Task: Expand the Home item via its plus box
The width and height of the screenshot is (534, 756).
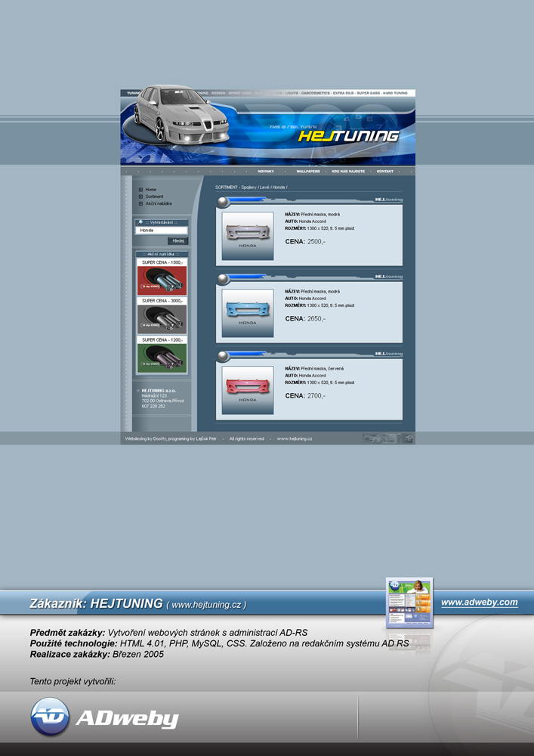Action: point(140,190)
